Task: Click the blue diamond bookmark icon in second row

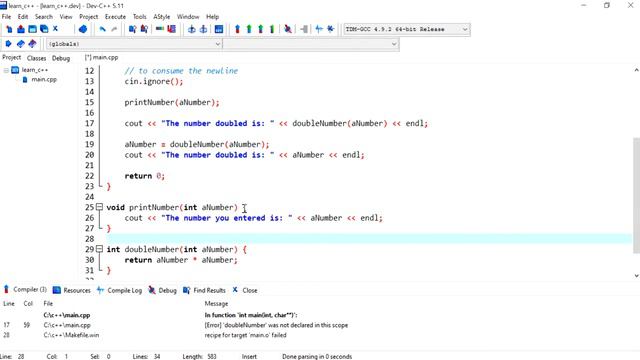Action: pyautogui.click(x=20, y=44)
